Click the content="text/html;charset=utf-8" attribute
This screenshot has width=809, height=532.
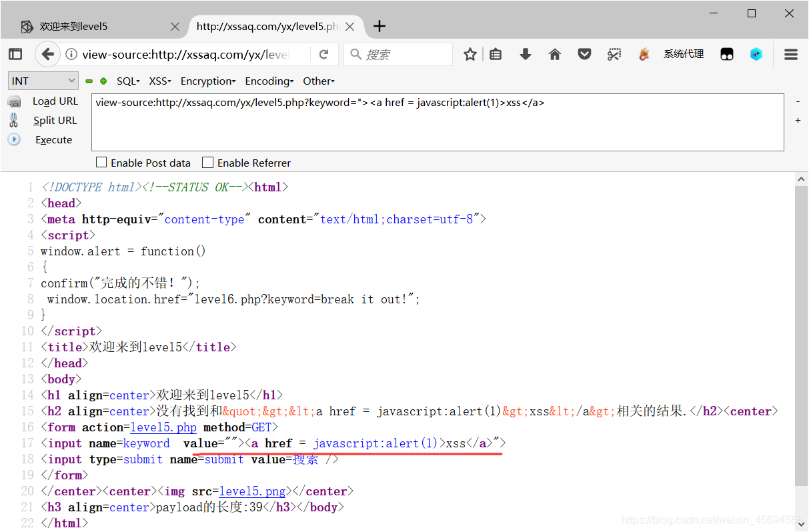[369, 219]
